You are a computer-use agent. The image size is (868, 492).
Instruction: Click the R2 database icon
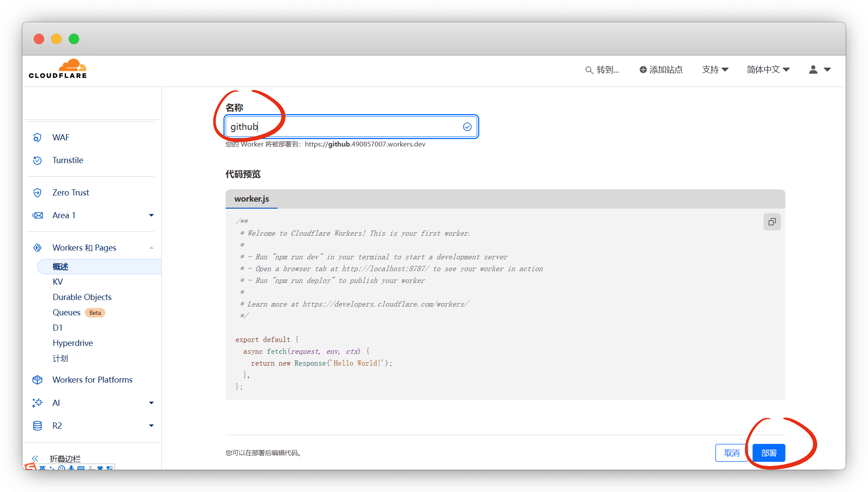[38, 426]
